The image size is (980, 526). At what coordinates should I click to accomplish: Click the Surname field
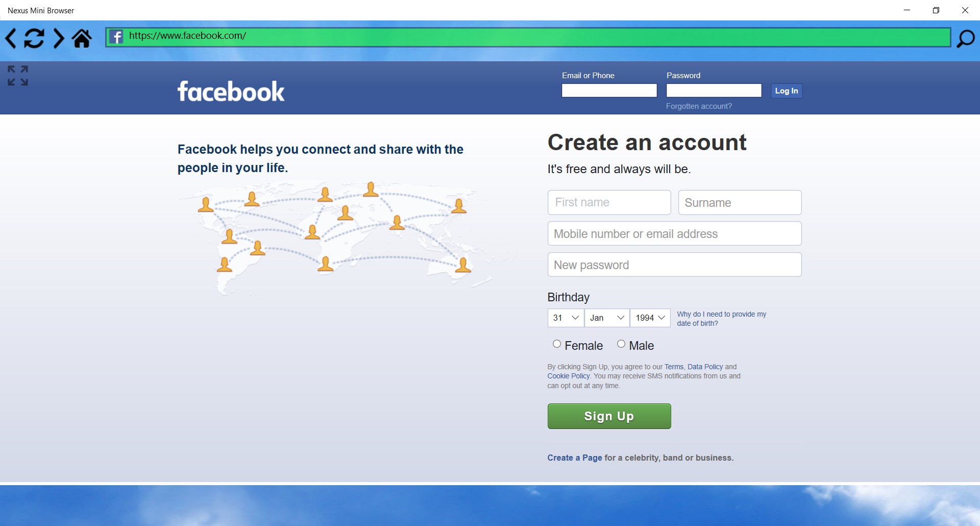click(740, 203)
